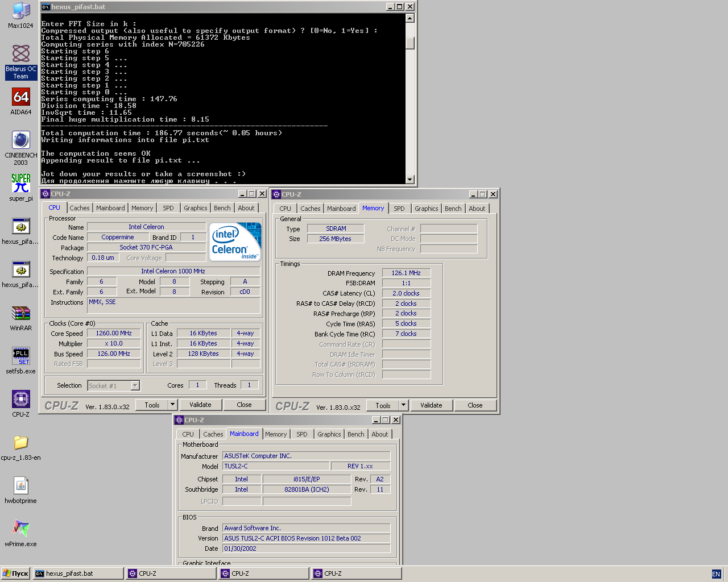Click Close button in CPU window

tap(245, 405)
